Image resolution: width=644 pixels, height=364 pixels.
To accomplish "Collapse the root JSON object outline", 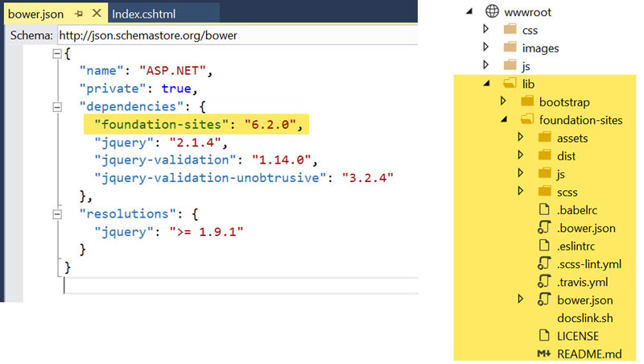I will click(57, 54).
